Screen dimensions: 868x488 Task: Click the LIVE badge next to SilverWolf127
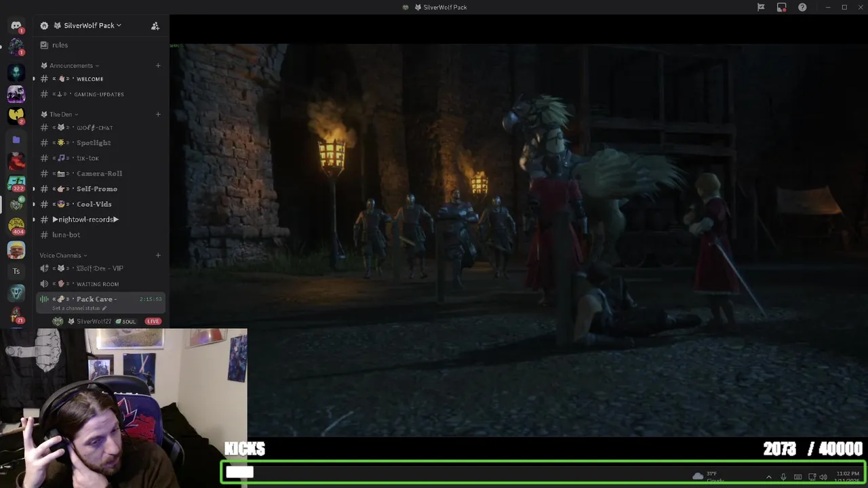coord(153,321)
